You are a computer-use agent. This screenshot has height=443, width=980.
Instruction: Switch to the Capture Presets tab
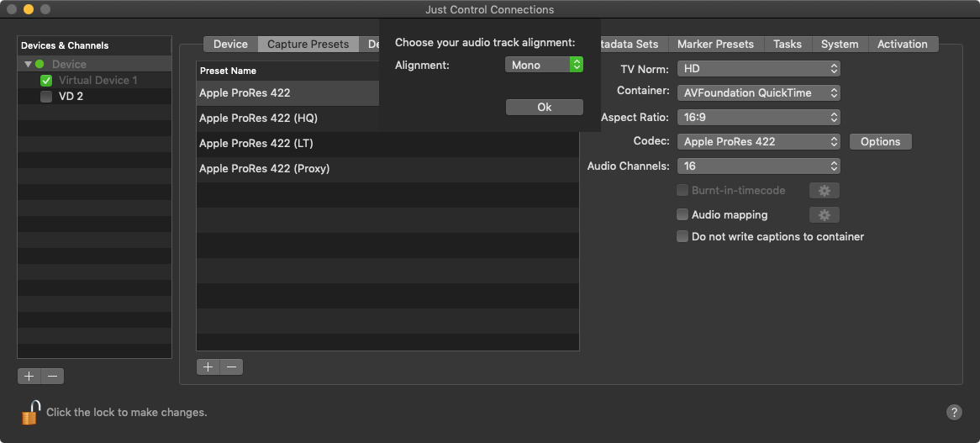pos(308,45)
